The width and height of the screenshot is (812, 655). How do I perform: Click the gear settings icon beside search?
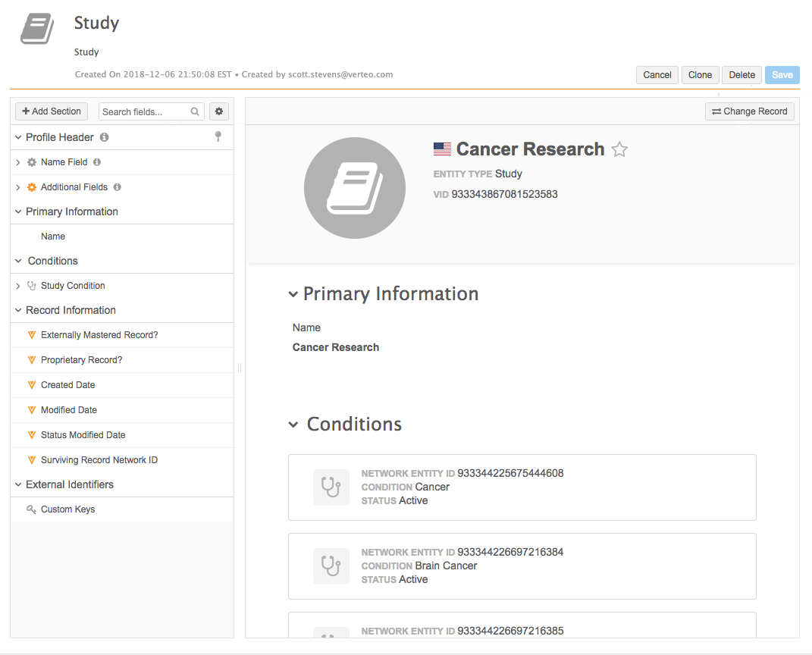[x=219, y=111]
